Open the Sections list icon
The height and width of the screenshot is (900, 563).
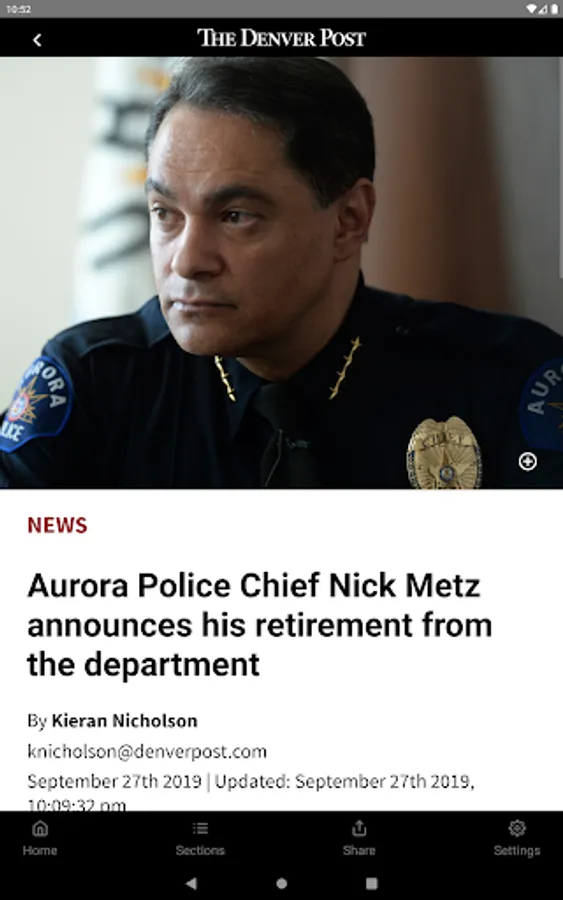click(x=200, y=828)
